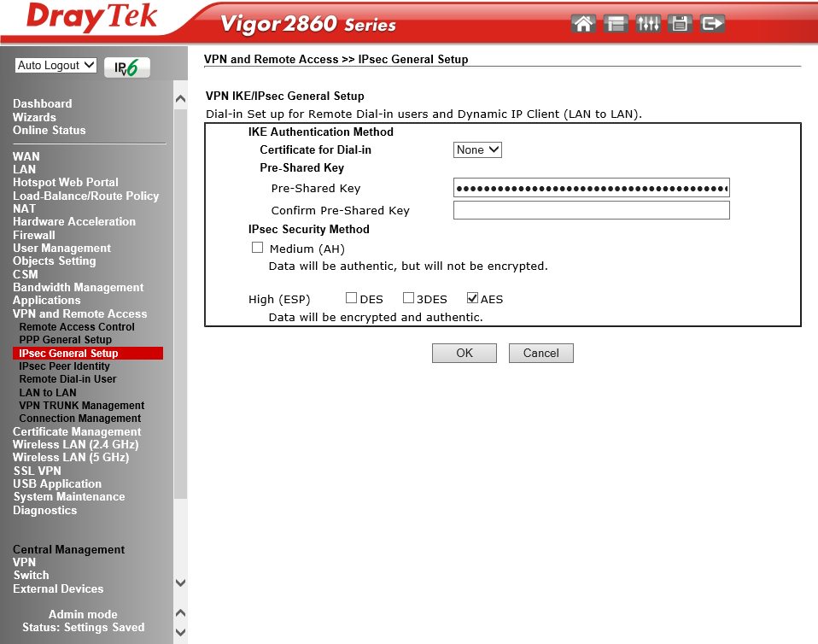Open System Maintenance menu

(x=69, y=497)
